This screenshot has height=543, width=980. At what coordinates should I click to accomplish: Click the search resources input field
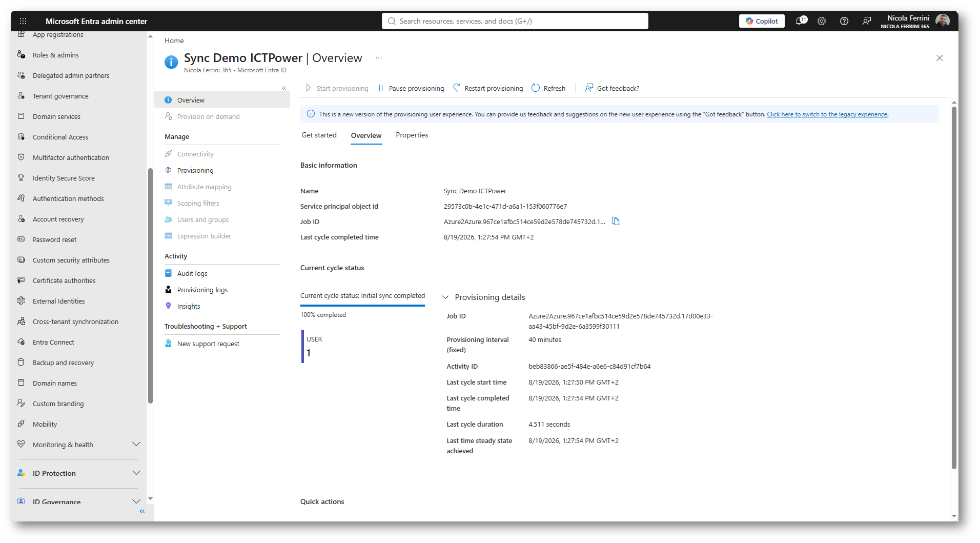515,21
